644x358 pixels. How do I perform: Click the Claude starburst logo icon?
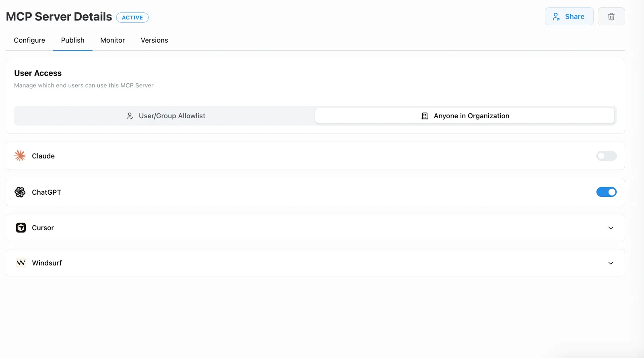pyautogui.click(x=20, y=156)
